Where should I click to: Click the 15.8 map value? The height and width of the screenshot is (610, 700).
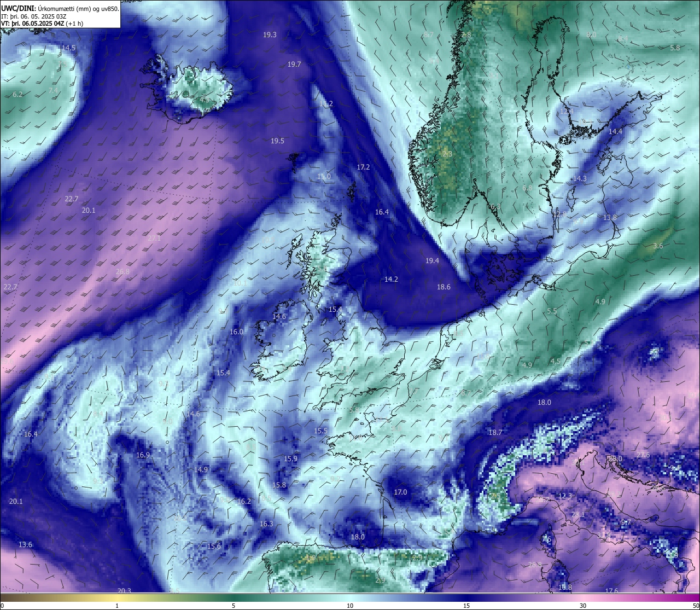click(x=279, y=485)
